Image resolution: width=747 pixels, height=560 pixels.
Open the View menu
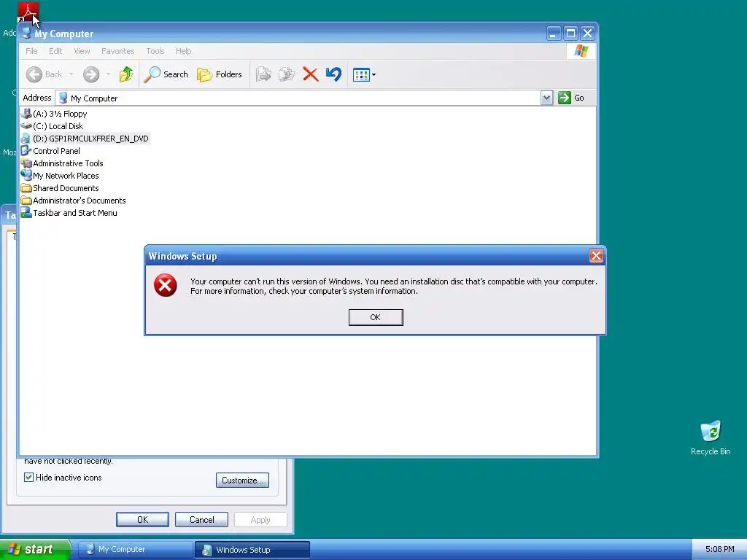point(82,51)
